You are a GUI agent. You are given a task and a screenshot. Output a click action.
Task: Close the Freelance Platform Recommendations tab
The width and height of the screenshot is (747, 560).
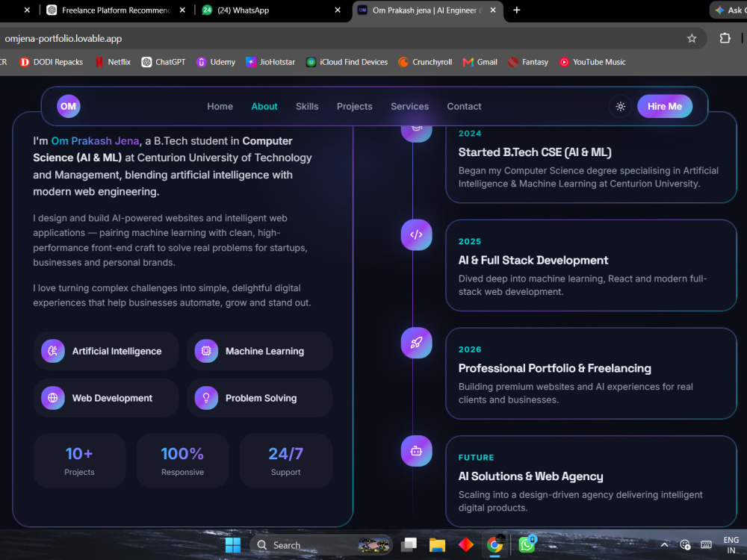(x=182, y=10)
